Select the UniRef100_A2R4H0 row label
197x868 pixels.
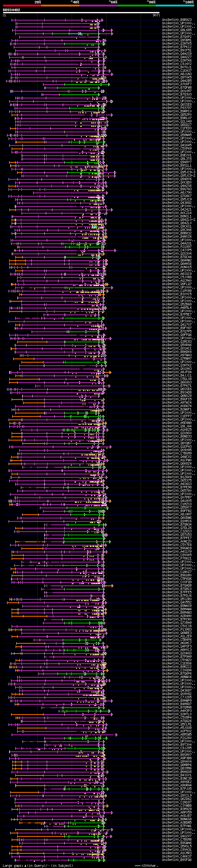[177, 616]
